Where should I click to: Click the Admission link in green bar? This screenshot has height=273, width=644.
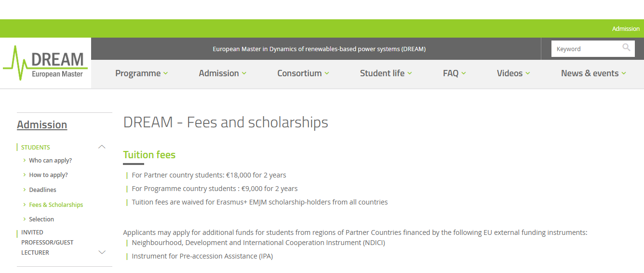tap(626, 28)
